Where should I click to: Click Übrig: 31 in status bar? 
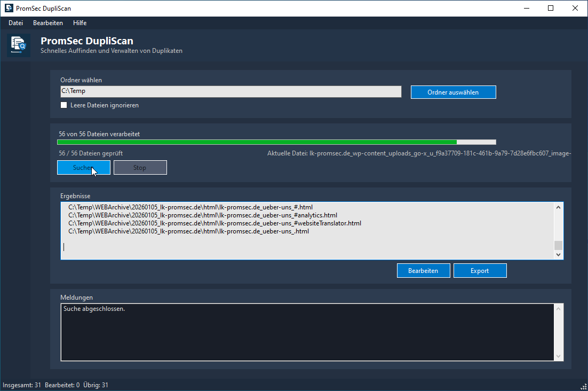click(96, 385)
